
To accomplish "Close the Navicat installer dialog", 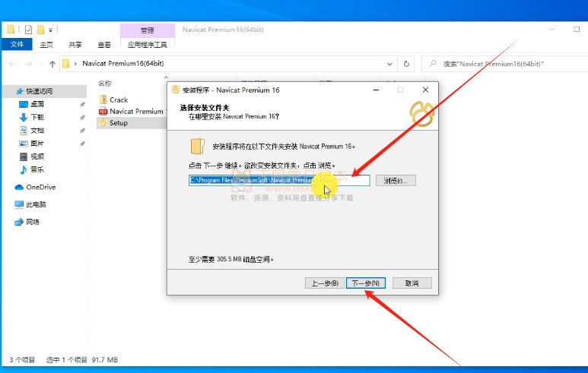I will [x=425, y=90].
